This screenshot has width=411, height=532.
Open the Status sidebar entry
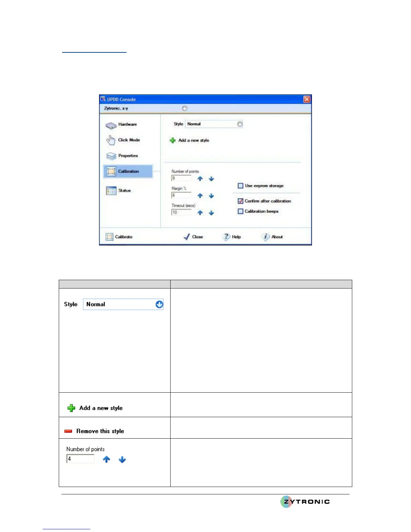click(x=118, y=191)
